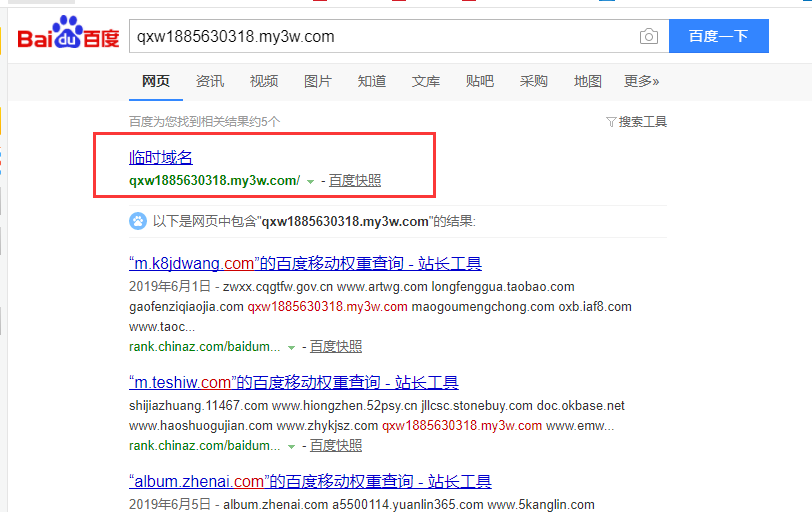Click the 百度为您找到相关结果约5个 text

(x=205, y=122)
